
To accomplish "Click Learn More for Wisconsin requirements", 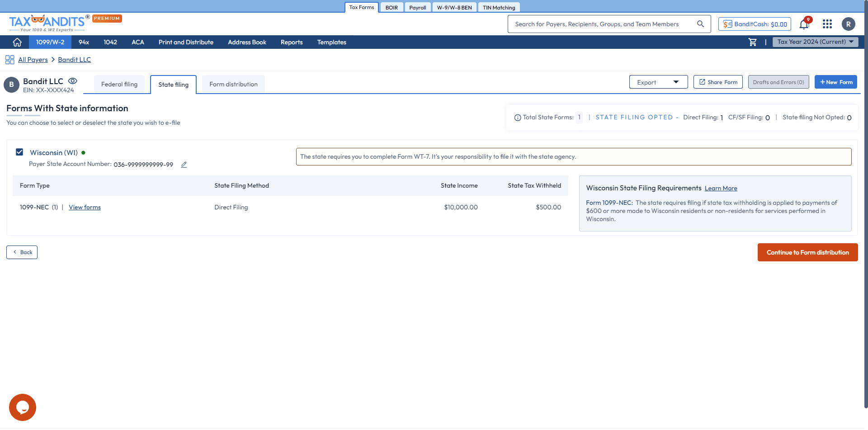I will (x=721, y=188).
